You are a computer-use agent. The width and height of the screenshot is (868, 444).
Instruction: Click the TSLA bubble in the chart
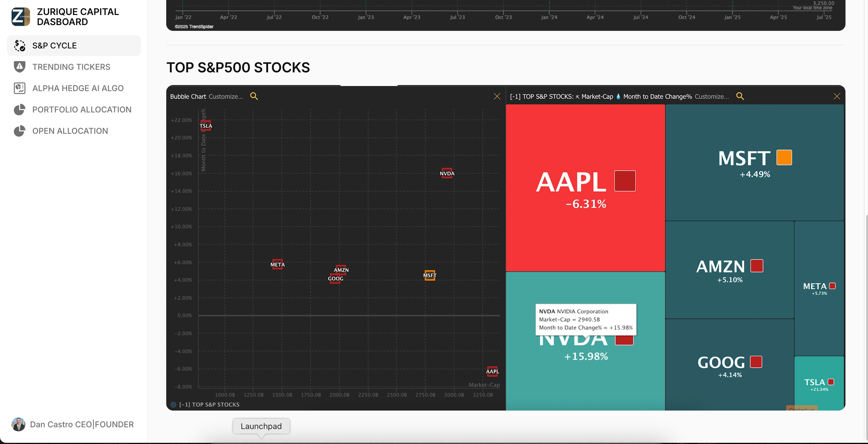pos(205,125)
